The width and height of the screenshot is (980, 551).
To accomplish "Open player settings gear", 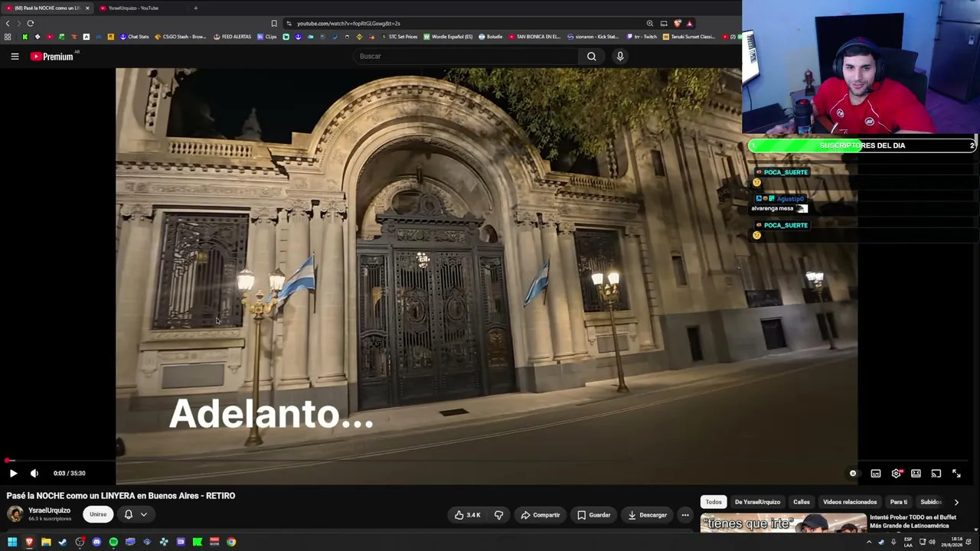I will click(x=897, y=473).
